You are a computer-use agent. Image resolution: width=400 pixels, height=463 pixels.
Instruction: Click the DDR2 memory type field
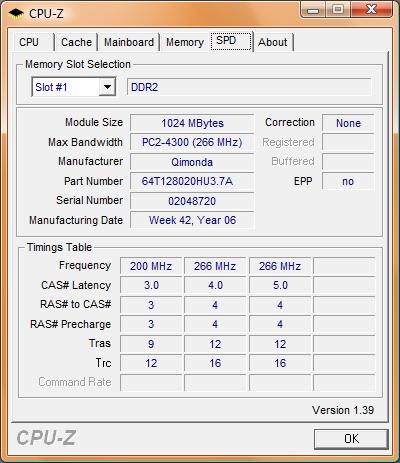click(x=249, y=87)
